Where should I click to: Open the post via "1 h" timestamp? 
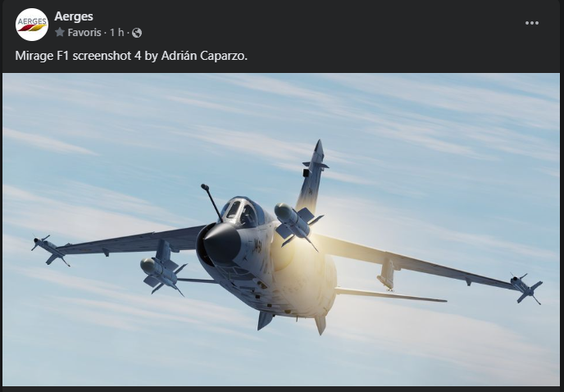tap(116, 33)
